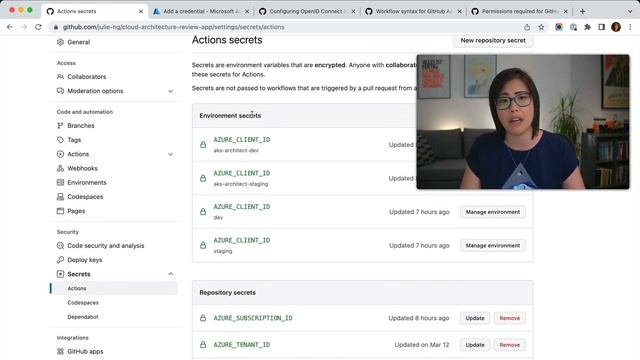
Task: Expand the Actions chevron in sidebar
Action: point(171,154)
